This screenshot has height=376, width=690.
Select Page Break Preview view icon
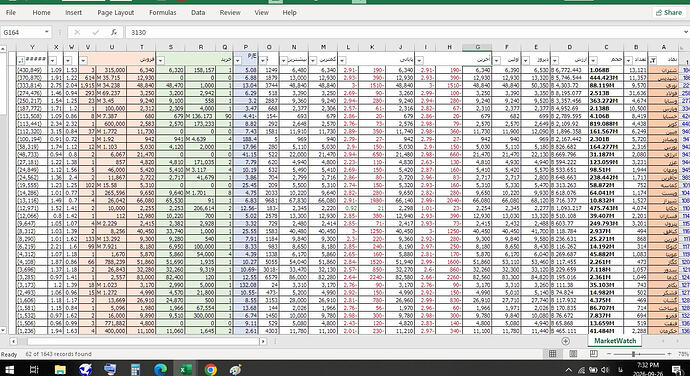[594, 354]
